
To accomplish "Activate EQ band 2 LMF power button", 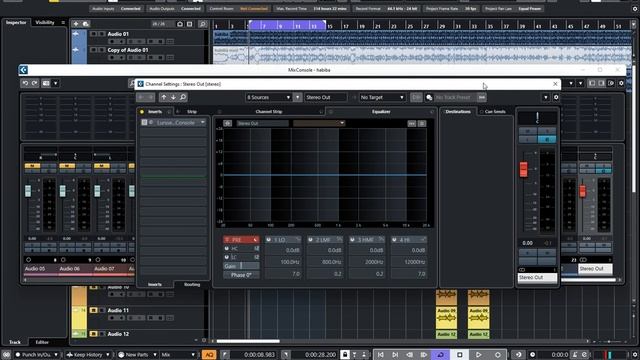I will 310,240.
